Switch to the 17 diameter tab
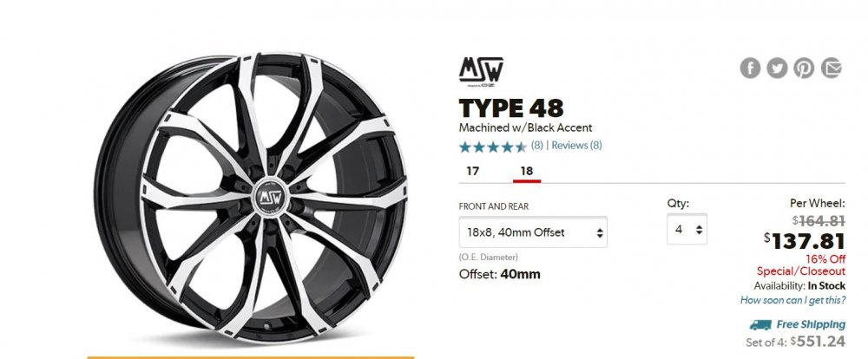This screenshot has height=359, width=868. (472, 171)
